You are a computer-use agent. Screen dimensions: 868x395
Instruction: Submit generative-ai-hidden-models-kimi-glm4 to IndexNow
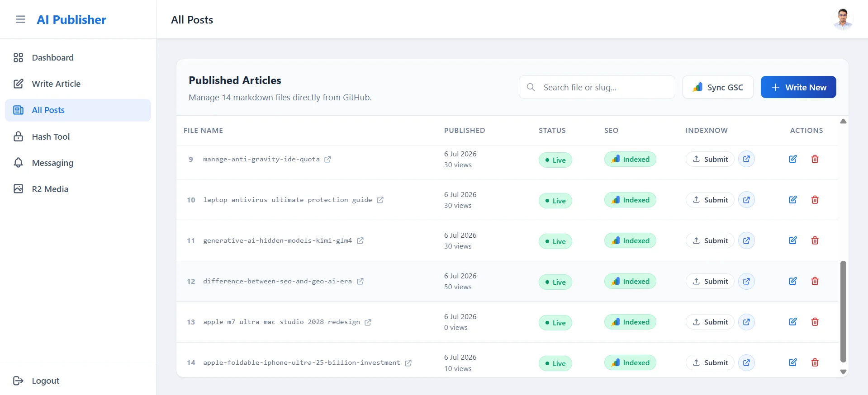710,240
